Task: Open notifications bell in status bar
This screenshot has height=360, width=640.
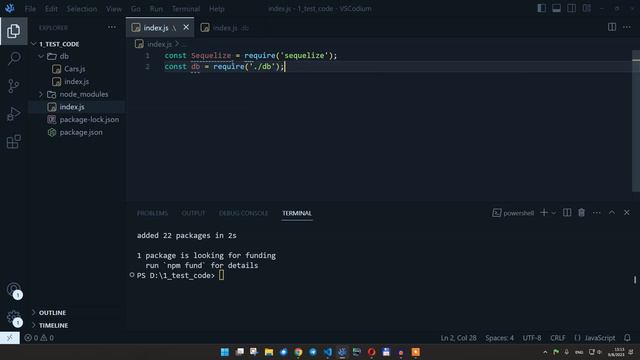Action: tap(627, 338)
